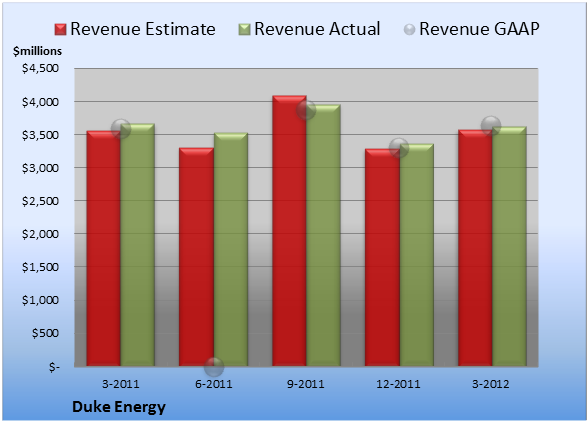The image size is (588, 422).
Task: Click the '$2,000' y-axis value
Action: [x=40, y=234]
